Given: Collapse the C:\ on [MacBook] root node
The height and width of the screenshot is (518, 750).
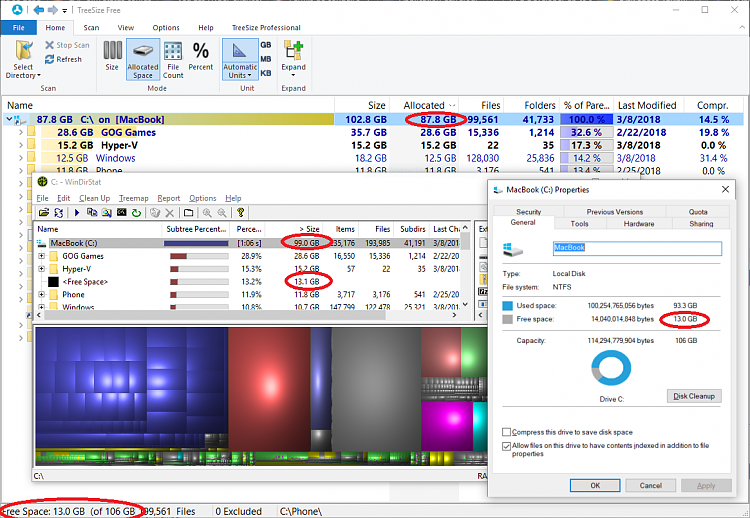Looking at the screenshot, I should [x=9, y=120].
